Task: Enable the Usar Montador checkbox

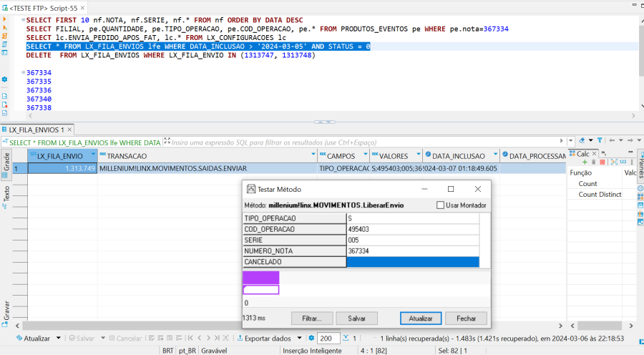Action: click(x=440, y=205)
